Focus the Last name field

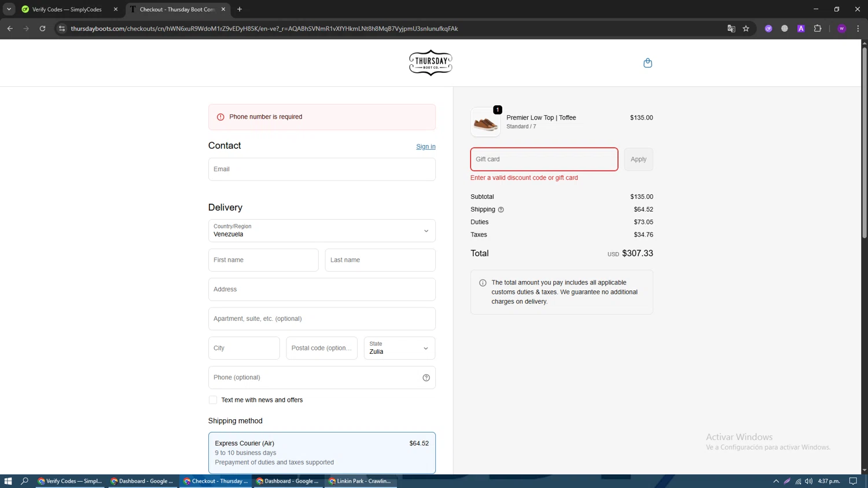380,260
